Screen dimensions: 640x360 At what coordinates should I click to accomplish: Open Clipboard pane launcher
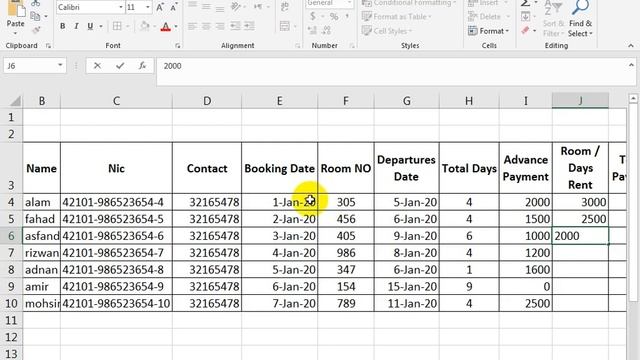(x=48, y=46)
